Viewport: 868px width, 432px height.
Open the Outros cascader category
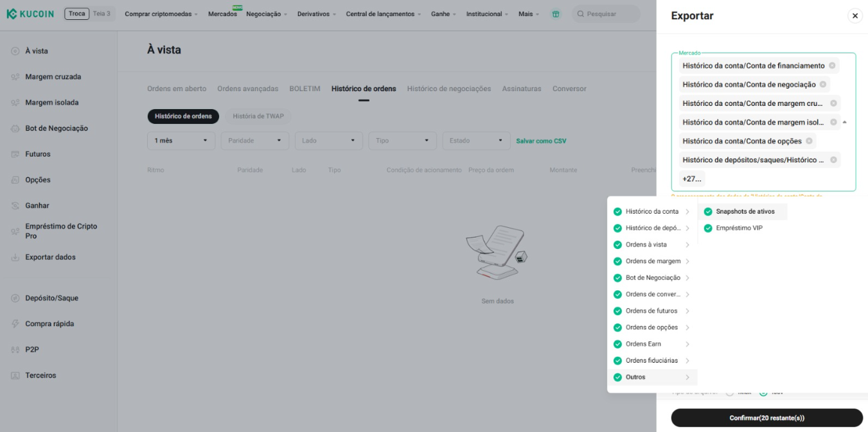pyautogui.click(x=652, y=377)
